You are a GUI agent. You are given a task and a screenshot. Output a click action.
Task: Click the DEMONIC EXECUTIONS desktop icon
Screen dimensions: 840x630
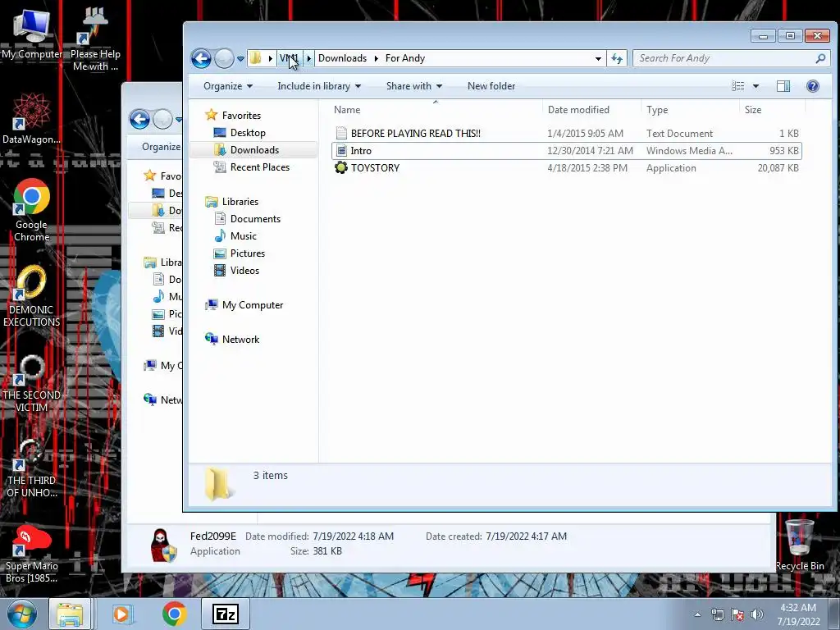[31, 295]
